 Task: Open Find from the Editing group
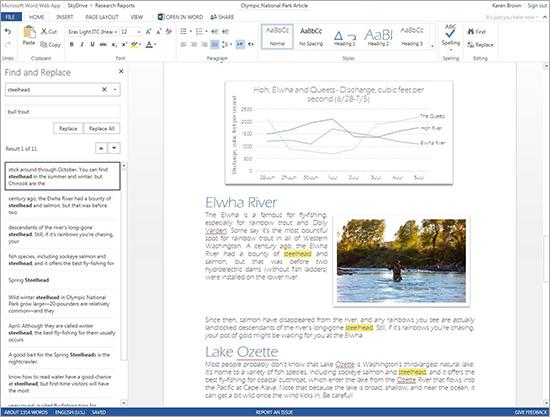(x=477, y=32)
